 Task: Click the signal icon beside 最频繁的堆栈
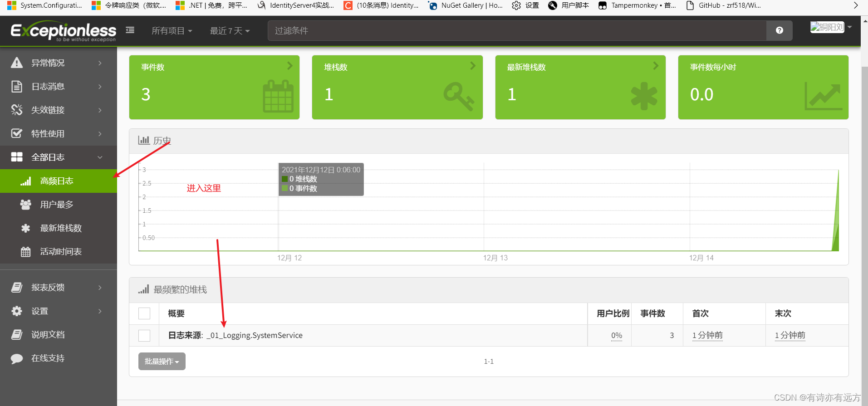[144, 289]
